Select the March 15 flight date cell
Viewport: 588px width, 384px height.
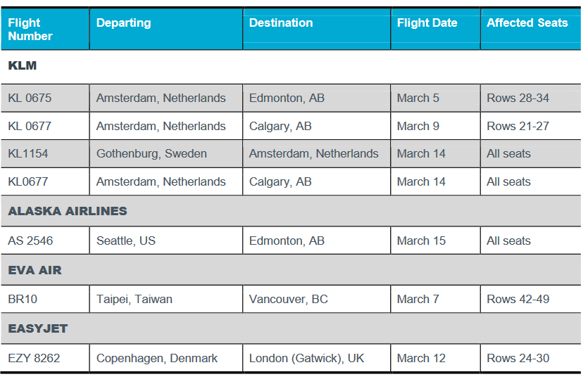click(435, 241)
